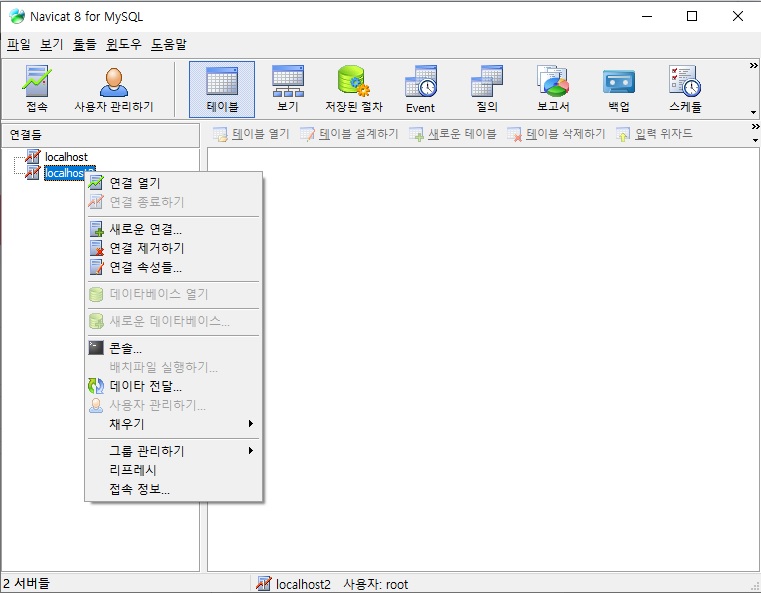The height and width of the screenshot is (593, 761).
Task: Expand the 그룹 관리하기 submenu
Action: (x=174, y=451)
